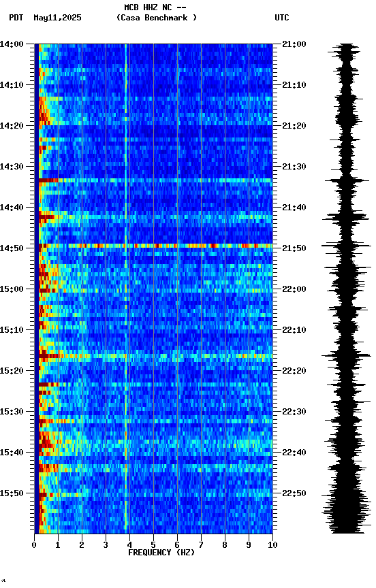Click the PDT time label 15:20
The image size is (376, 588).
point(12,372)
